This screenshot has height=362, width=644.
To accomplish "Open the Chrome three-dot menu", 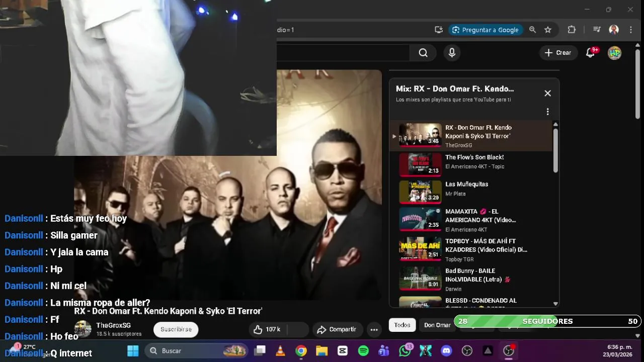I will (630, 30).
